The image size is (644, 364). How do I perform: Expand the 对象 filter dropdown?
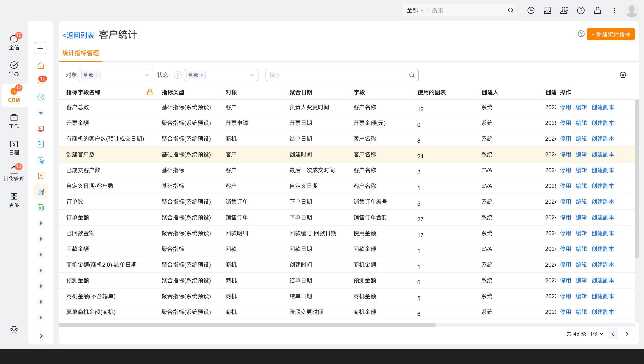coord(147,75)
